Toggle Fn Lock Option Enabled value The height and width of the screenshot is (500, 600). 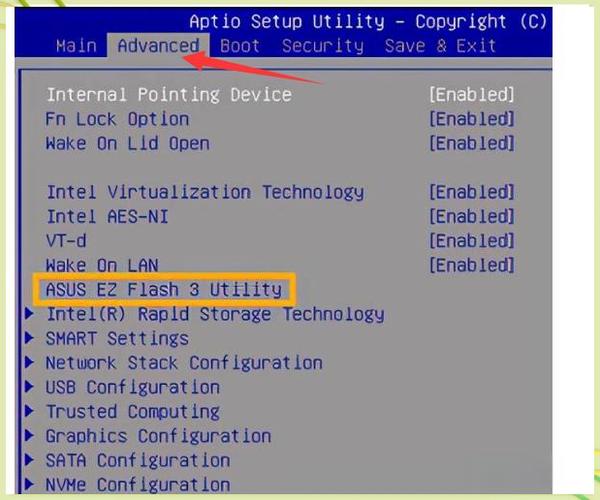pos(471,119)
